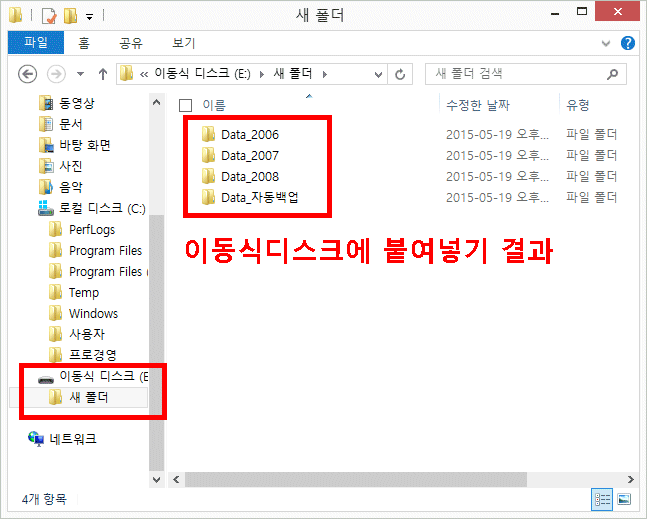Click the search magnifier icon
647x519 pixels.
[x=613, y=74]
